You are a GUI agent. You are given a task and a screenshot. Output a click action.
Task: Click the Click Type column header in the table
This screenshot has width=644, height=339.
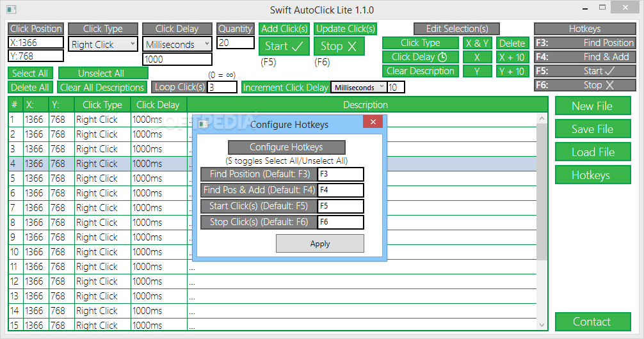[x=102, y=105]
